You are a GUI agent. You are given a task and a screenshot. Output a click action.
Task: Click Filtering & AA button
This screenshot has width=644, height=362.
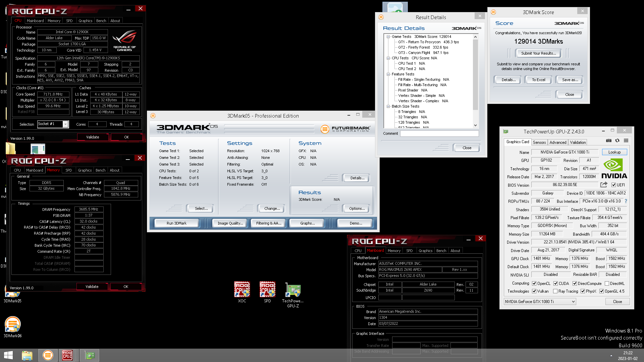[x=268, y=223]
